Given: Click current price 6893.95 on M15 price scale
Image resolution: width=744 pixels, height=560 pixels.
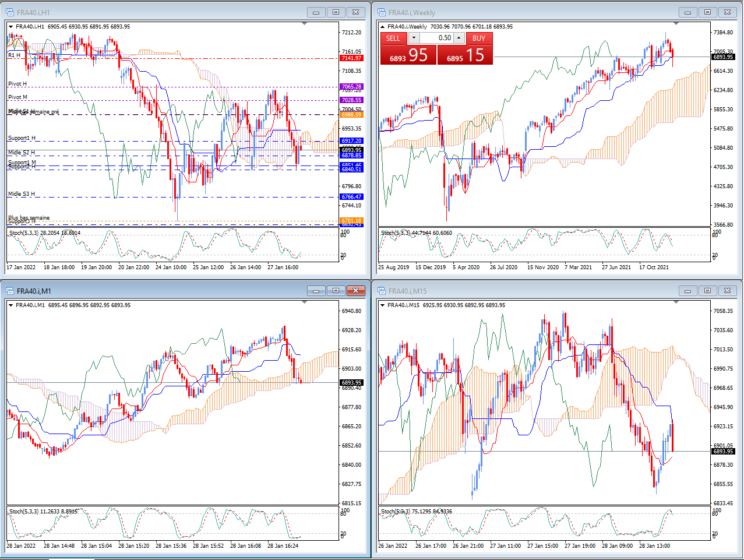Looking at the screenshot, I should click(723, 452).
